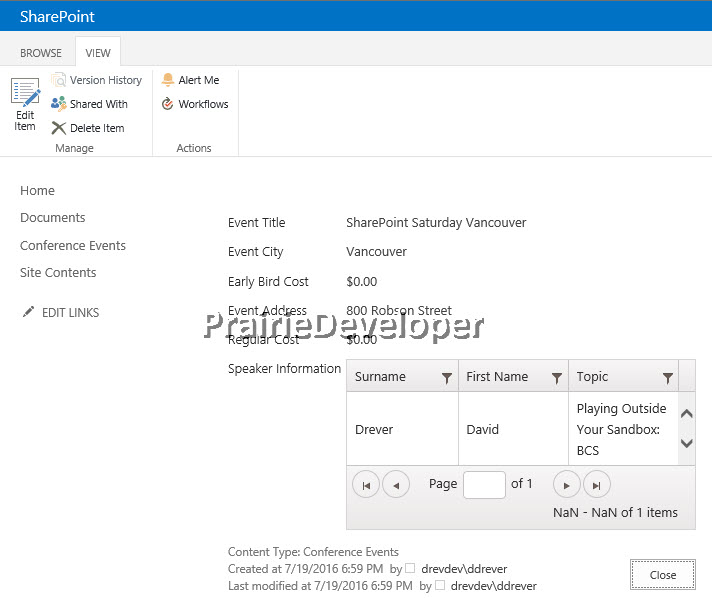The width and height of the screenshot is (712, 598).
Task: Click the Early Bird Cost $0.00 value
Action: 361,282
